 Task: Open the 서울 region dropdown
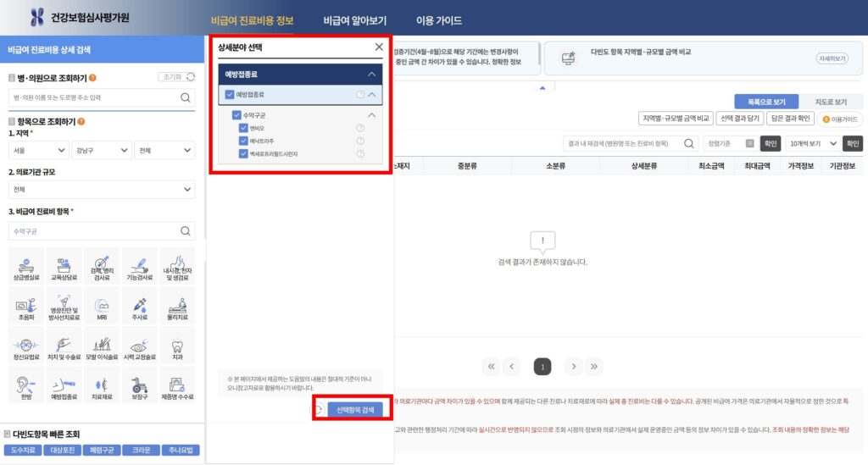tap(38, 150)
